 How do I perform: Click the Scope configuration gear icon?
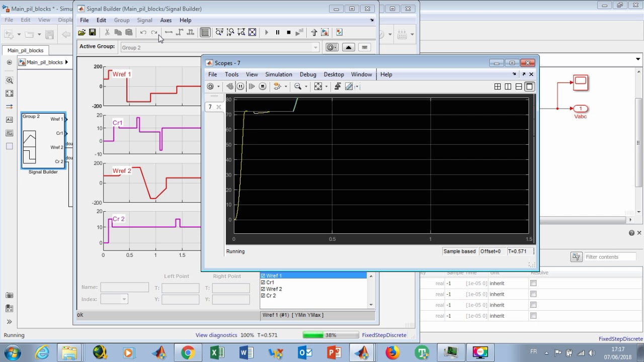pyautogui.click(x=210, y=86)
